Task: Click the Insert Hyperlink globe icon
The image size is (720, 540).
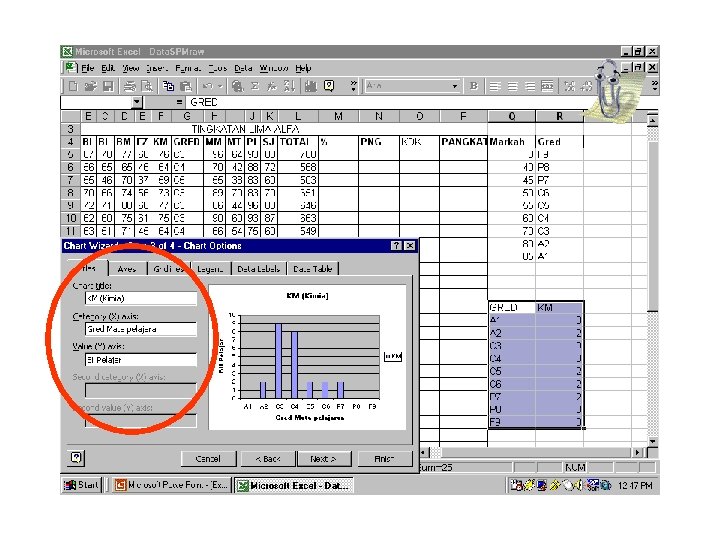Action: pos(237,86)
